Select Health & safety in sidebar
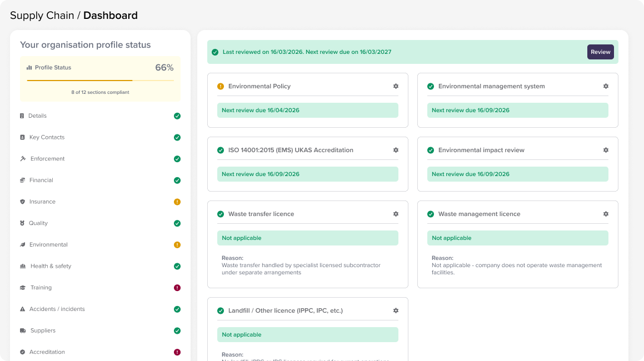Image resolution: width=644 pixels, height=361 pixels. (51, 266)
